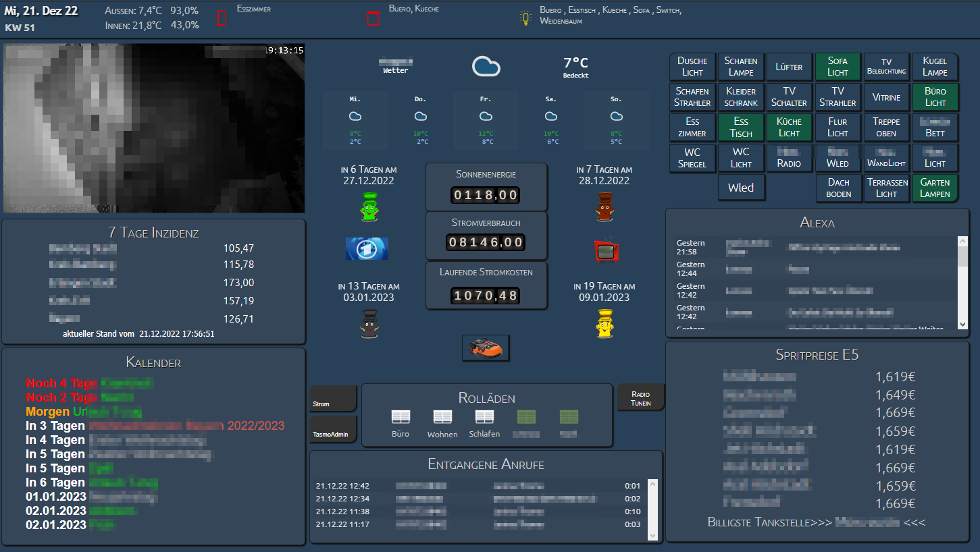Toggle the WandLicht switch

pos(886,158)
